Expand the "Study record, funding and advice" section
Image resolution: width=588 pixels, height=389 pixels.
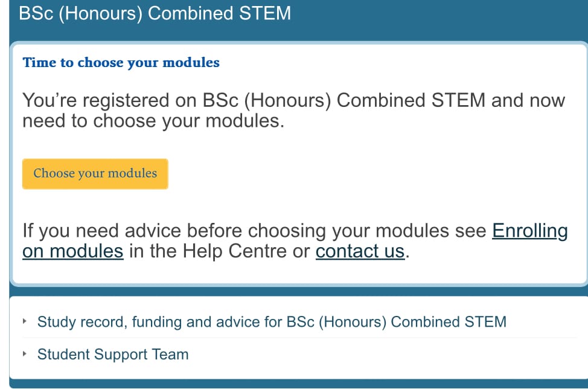point(272,322)
